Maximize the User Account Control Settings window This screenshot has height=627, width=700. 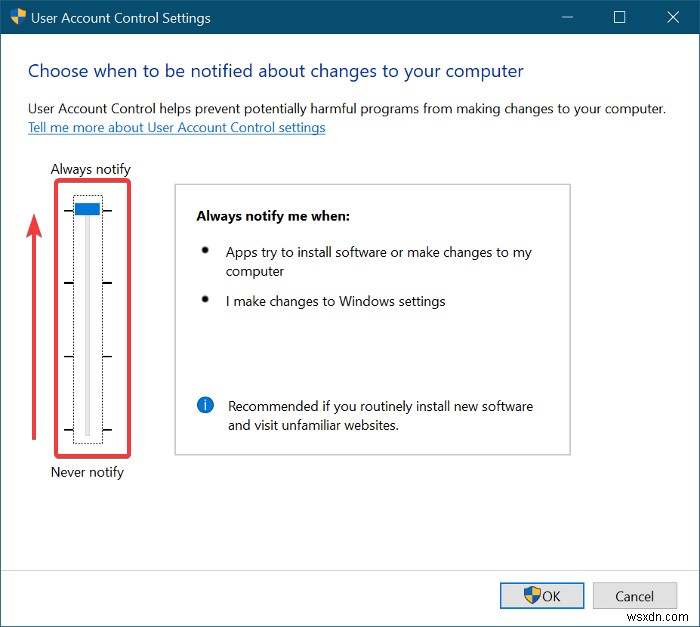(619, 17)
